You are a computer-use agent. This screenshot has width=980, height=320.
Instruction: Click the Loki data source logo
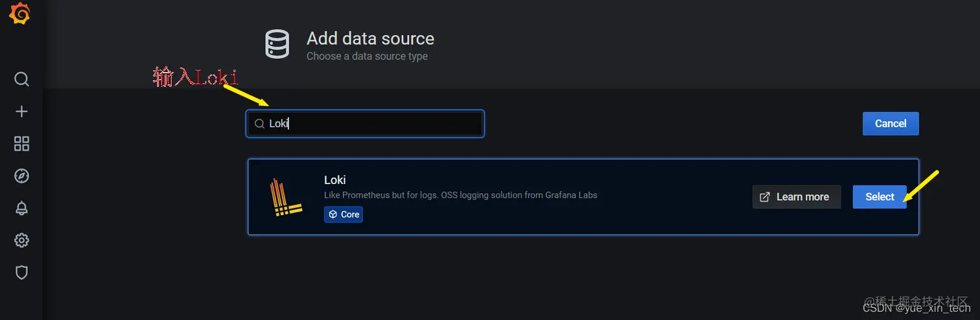click(285, 197)
